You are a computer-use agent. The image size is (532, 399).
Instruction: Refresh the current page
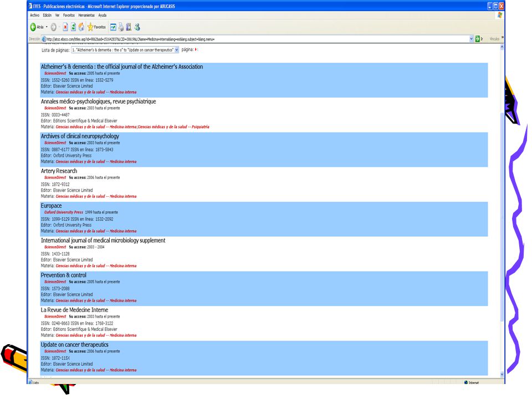[73, 27]
